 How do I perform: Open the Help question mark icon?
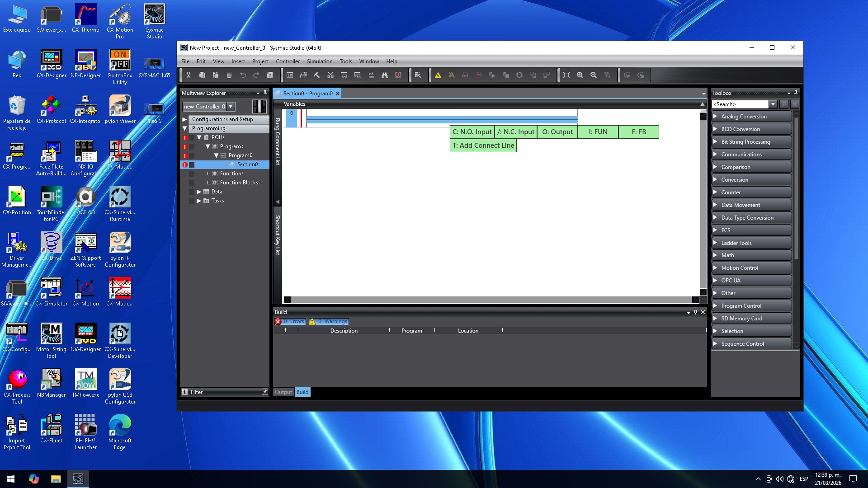click(270, 75)
